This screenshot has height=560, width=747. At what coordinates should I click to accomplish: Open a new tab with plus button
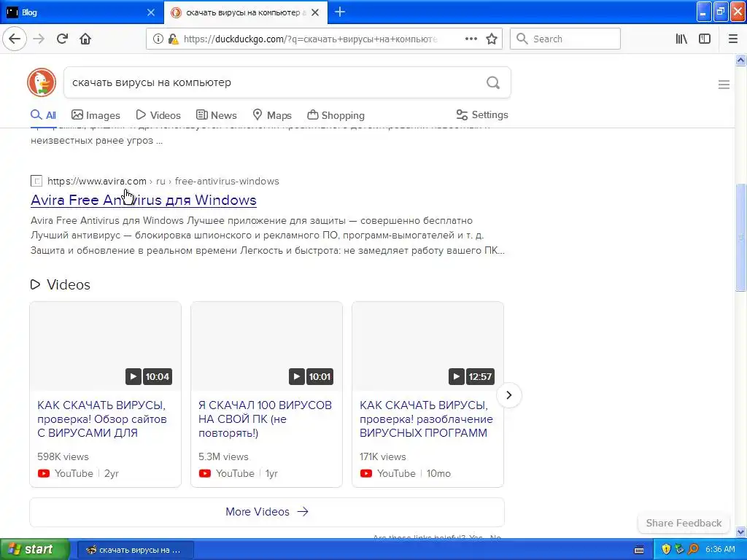point(340,12)
